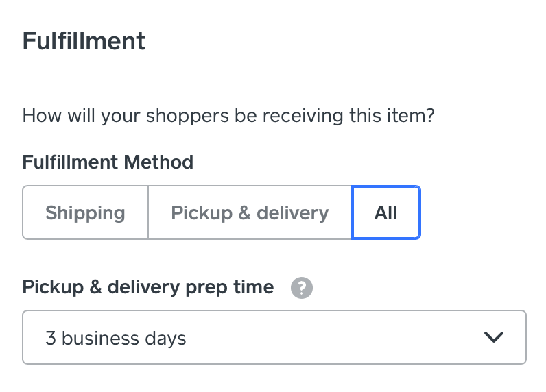The image size is (546, 392).
Task: Click the prep time help question mark icon
Action: [x=301, y=288]
